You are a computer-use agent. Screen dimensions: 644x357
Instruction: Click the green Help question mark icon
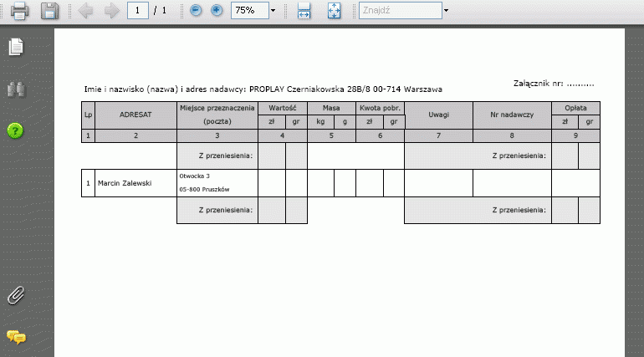15,131
